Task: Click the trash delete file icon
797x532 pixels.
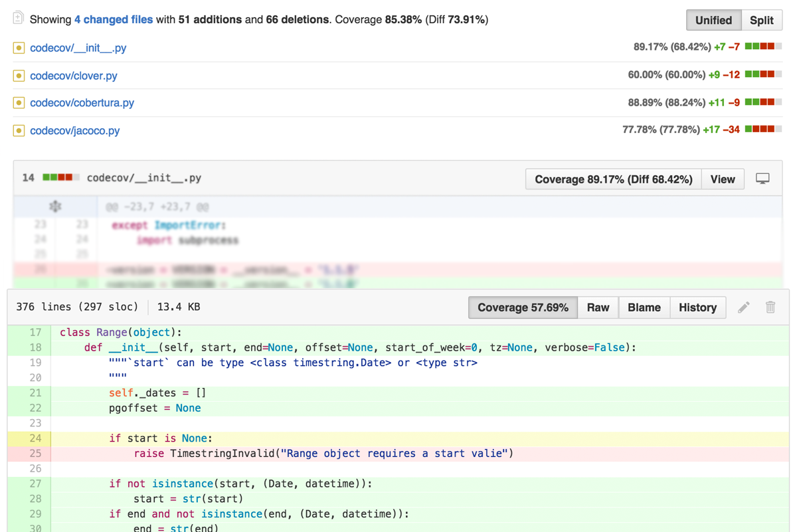Action: click(x=770, y=307)
